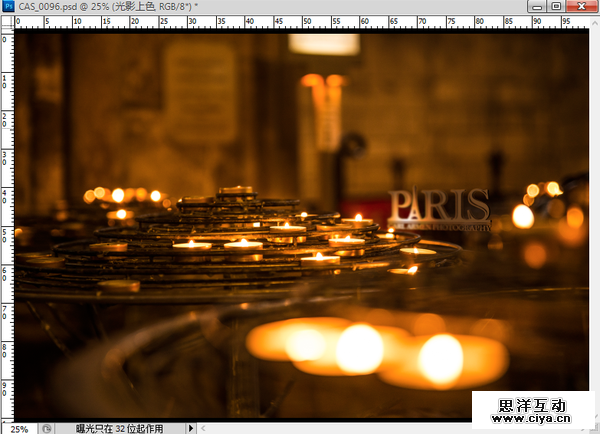Click the horizontal scrollbar track
Screen dimensions: 600x434
pos(330,427)
